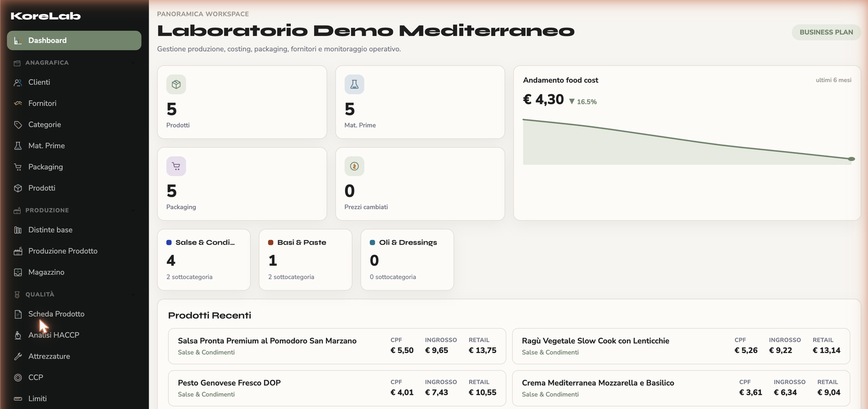This screenshot has width=868, height=409.
Task: Click the teal Oli & Dressings color dot
Action: [x=373, y=243]
